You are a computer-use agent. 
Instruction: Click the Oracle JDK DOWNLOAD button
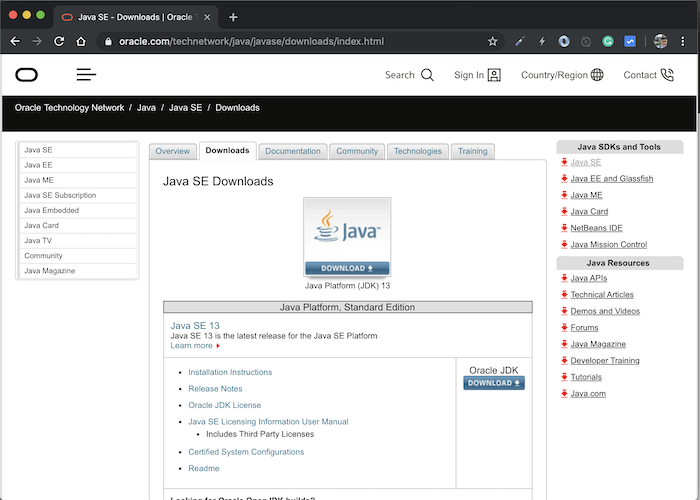coord(494,383)
